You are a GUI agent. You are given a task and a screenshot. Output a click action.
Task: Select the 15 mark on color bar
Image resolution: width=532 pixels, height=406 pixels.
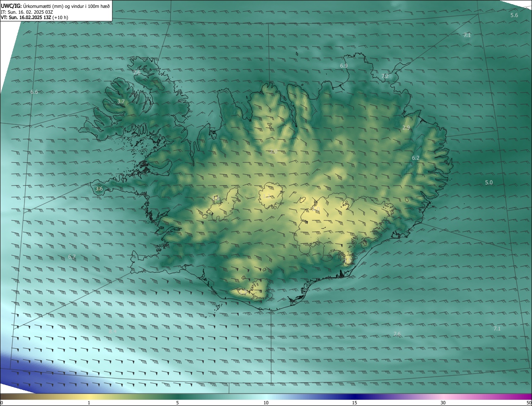point(355,403)
